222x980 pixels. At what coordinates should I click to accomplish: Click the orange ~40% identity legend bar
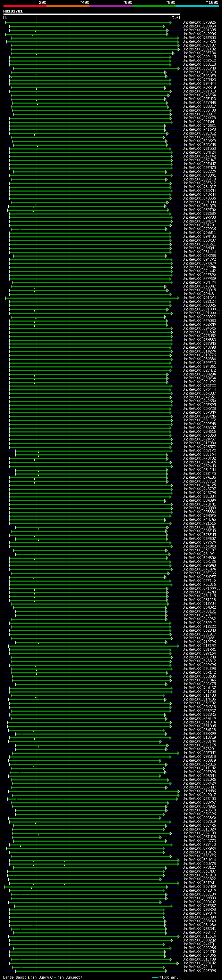pyautogui.click(x=68, y=6)
